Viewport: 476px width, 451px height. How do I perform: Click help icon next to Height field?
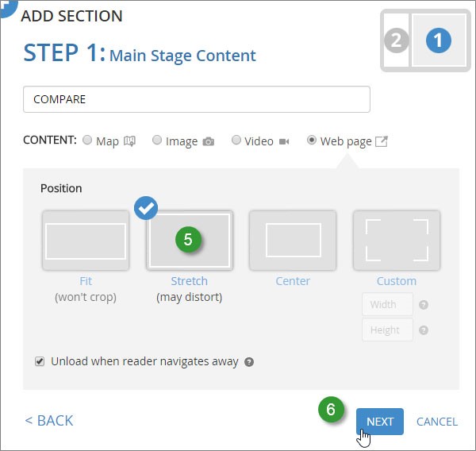(x=424, y=330)
